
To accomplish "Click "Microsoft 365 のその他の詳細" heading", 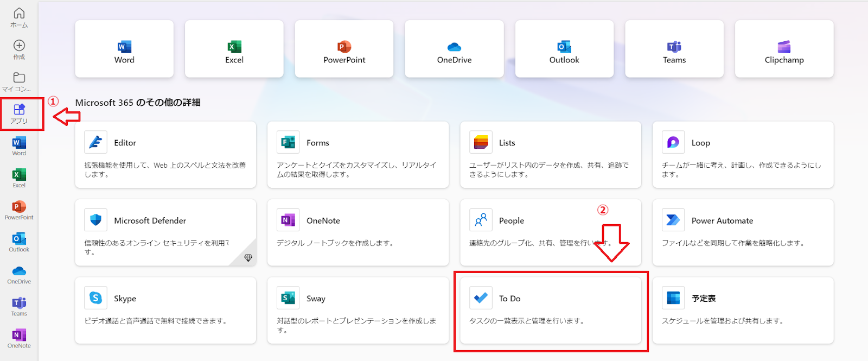I will coord(138,103).
